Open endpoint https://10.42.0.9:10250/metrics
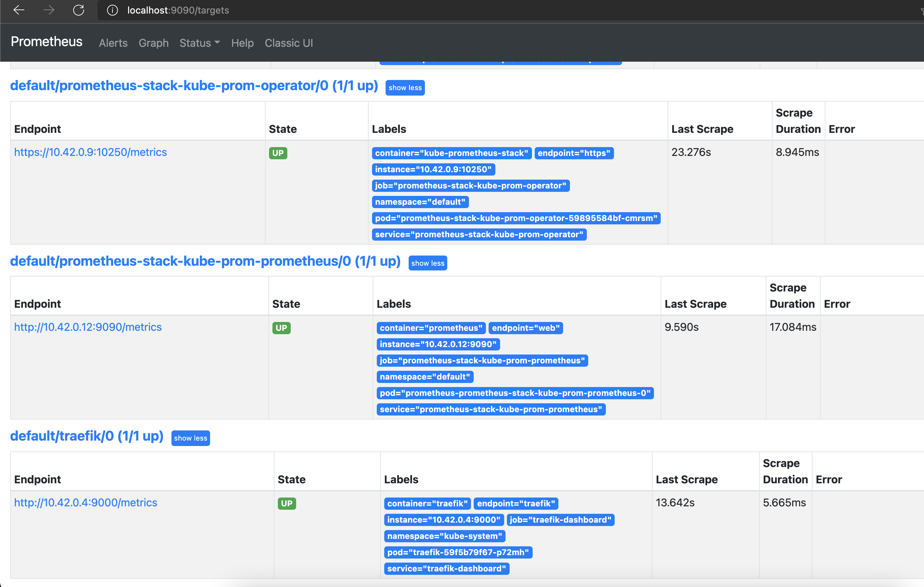 (90, 153)
